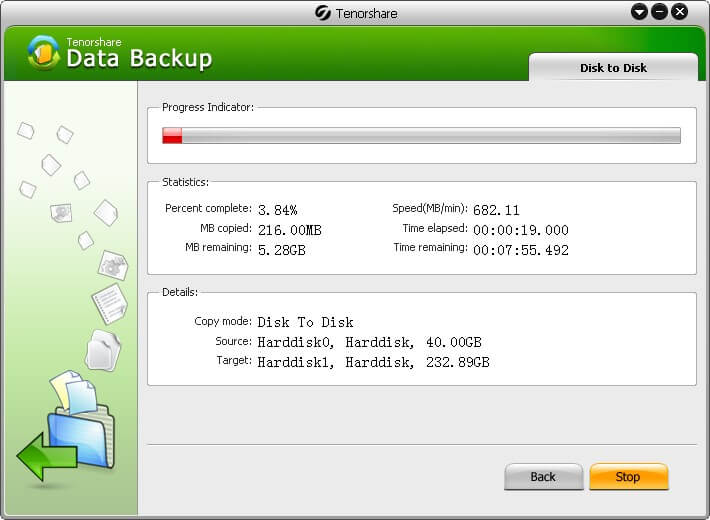Minimize the Data Backup window

659,12
